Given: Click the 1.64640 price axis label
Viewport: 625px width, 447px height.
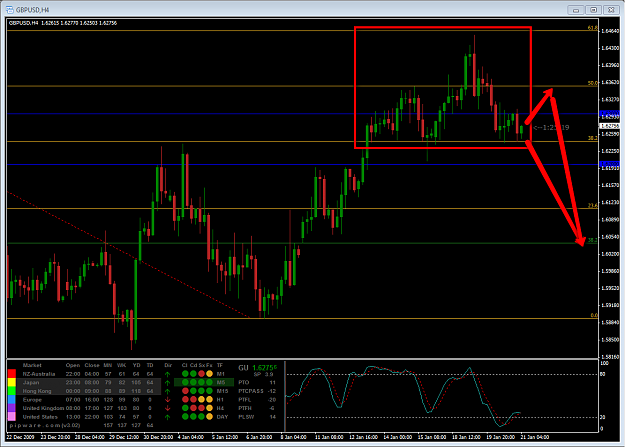Looking at the screenshot, I should point(610,31).
